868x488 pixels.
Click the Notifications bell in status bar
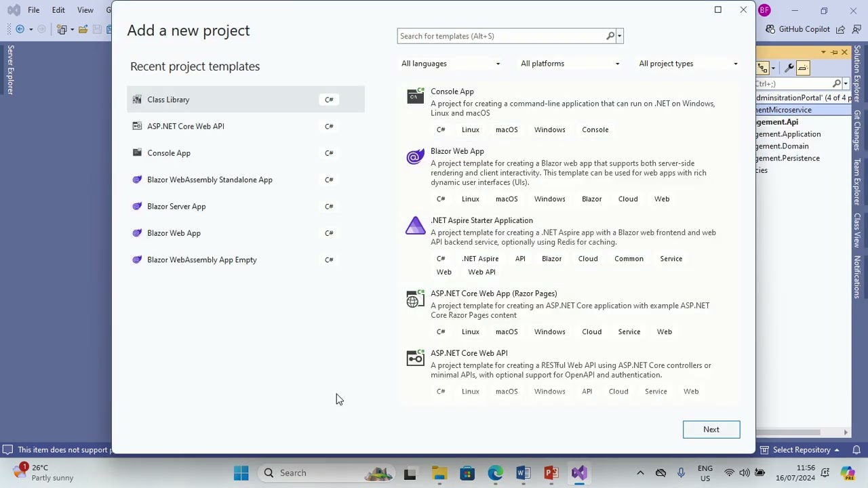pos(856,450)
